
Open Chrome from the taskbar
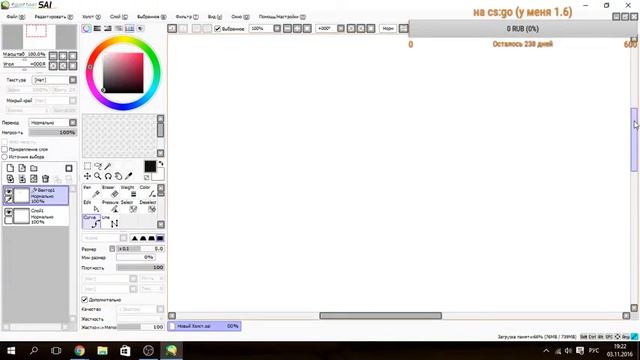tap(80, 351)
